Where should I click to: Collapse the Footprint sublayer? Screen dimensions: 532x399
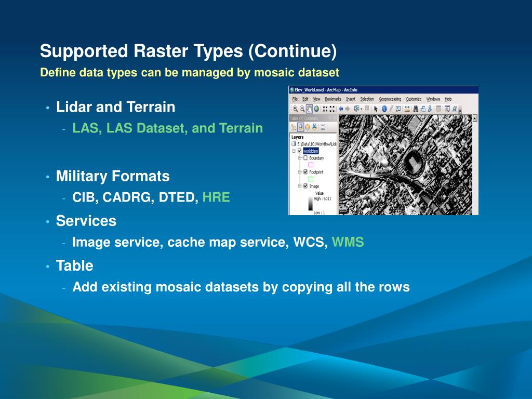(x=300, y=172)
